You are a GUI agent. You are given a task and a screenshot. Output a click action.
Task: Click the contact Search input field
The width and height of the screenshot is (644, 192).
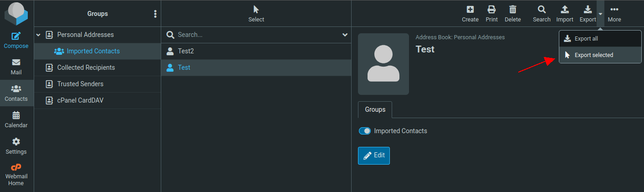point(257,35)
